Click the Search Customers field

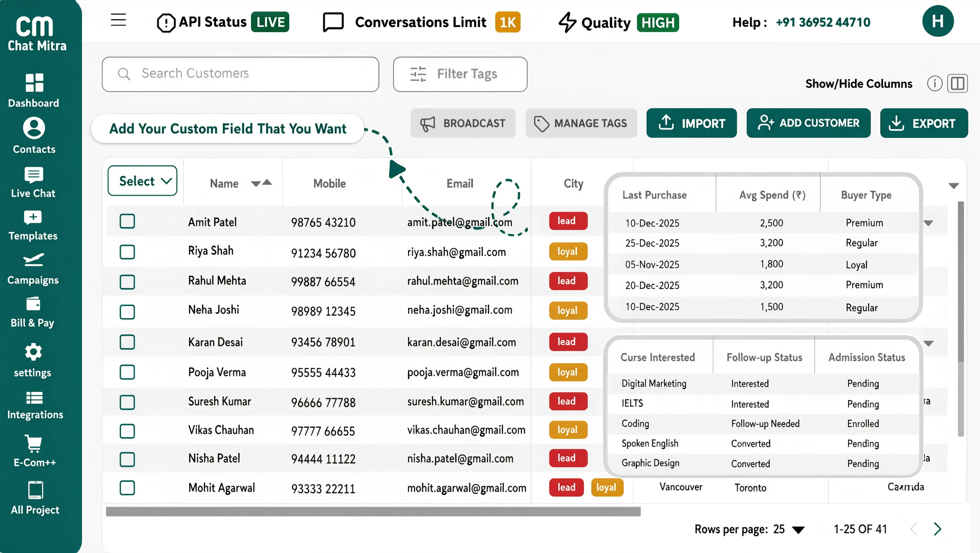point(240,74)
